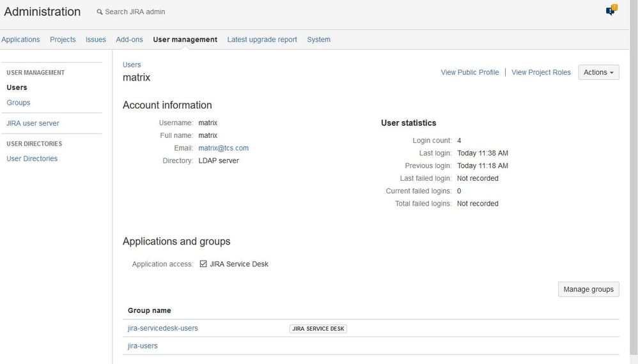Open the jira-servicedesk-users group
Viewport: 638px width, 364px height.
[x=163, y=328]
